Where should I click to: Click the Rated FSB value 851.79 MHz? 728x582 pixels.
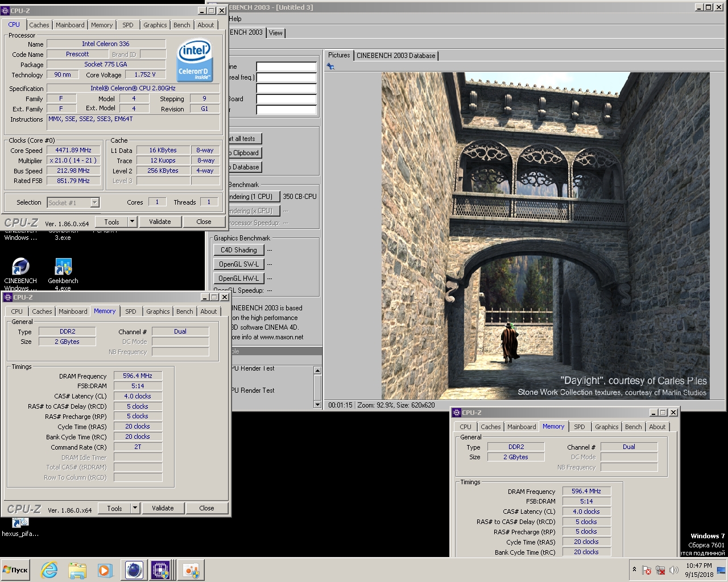click(73, 181)
